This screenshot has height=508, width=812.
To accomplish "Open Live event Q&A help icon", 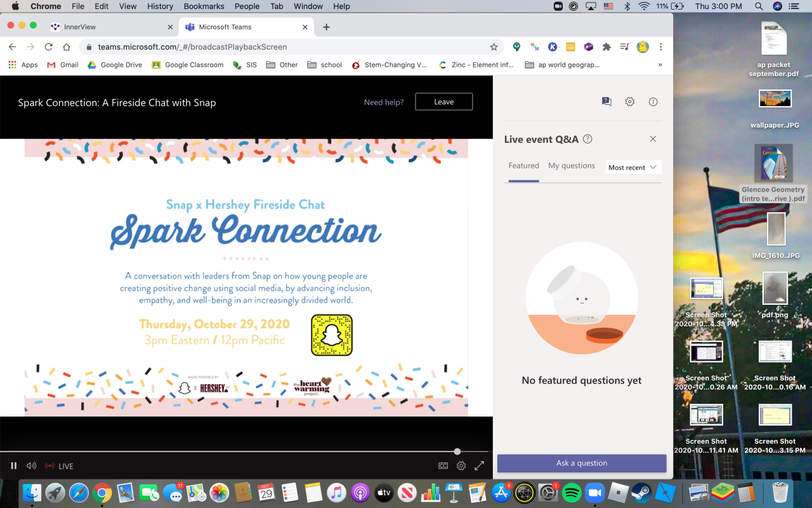I will (x=587, y=139).
